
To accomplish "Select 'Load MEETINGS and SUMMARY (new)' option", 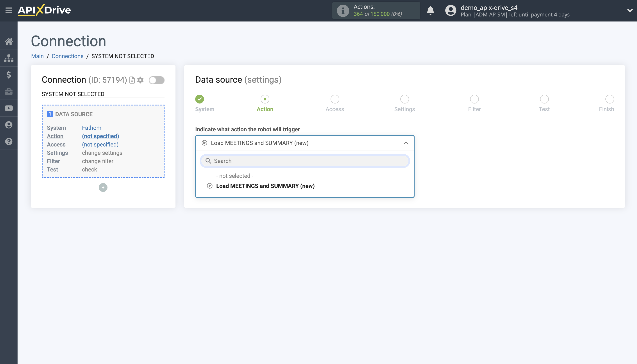I will 265,186.
